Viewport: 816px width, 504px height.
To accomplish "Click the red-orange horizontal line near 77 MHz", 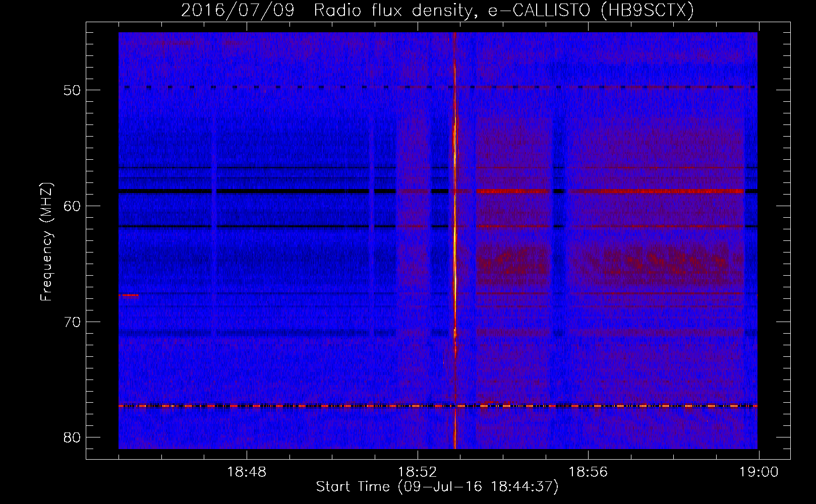I will point(438,406).
